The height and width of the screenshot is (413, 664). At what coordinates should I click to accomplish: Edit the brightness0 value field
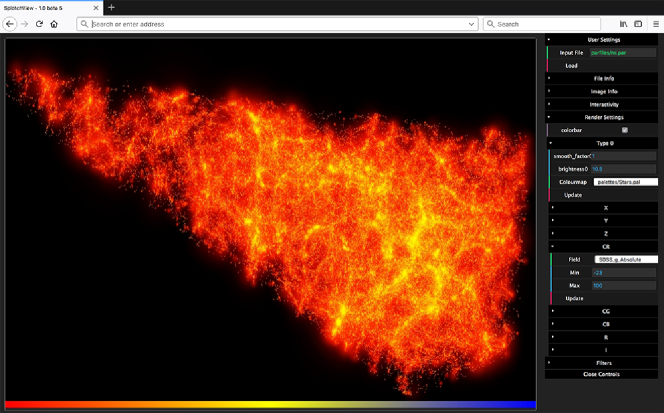(623, 169)
